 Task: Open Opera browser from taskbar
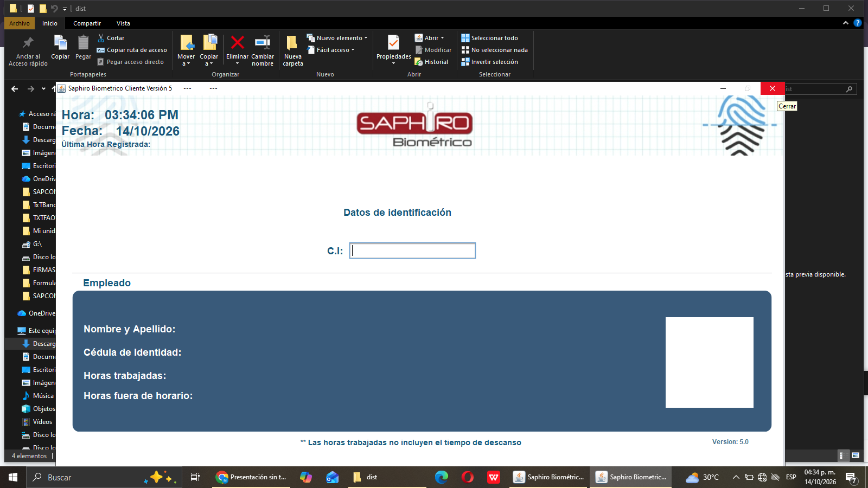pos(468,477)
